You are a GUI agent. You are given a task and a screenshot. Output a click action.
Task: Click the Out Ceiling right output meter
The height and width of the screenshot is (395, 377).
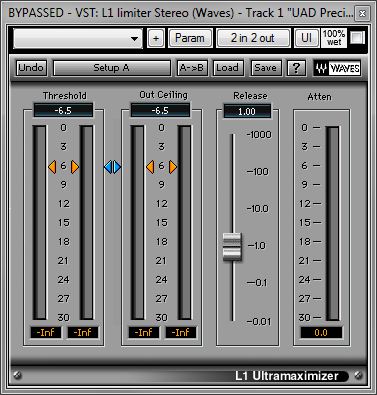185,222
